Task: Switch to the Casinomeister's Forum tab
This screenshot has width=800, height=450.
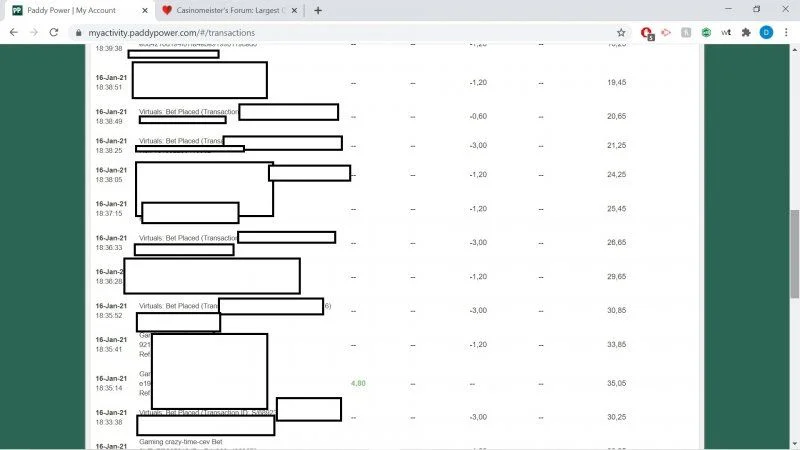Action: click(228, 10)
